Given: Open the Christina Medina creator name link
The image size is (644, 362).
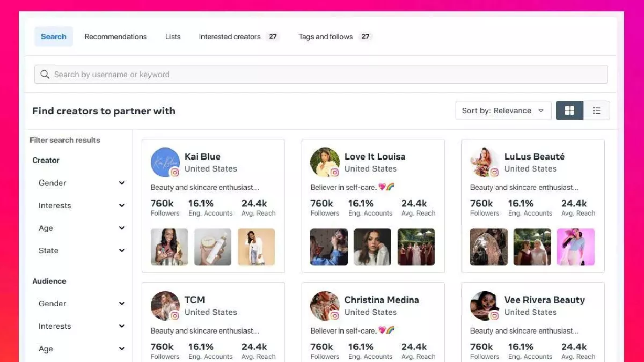Looking at the screenshot, I should (382, 300).
